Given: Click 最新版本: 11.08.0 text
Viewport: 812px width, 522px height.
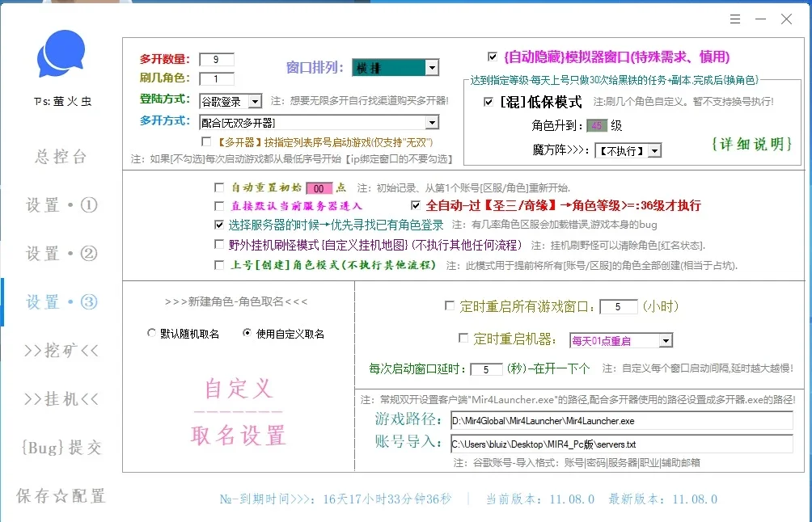Looking at the screenshot, I should point(663,499).
